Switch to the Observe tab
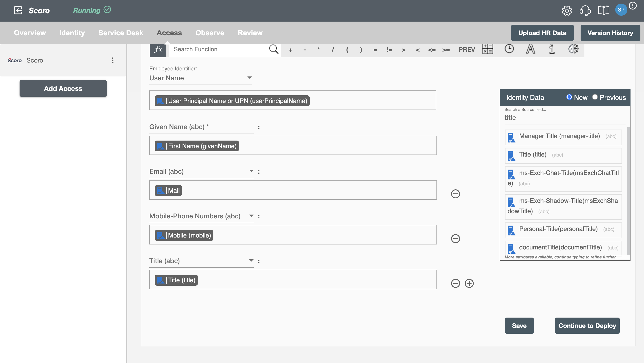 210,33
